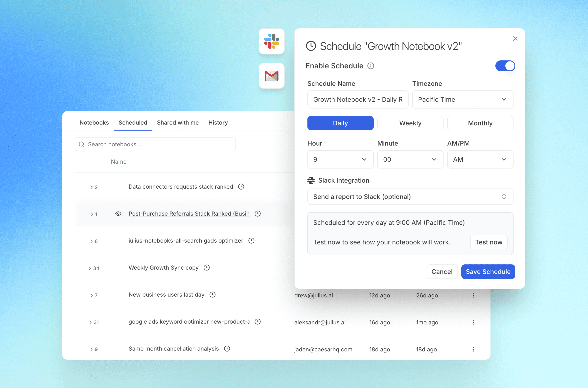Open the kebab menu on the drew@julius.ai row
Image resolution: width=588 pixels, height=388 pixels.
(474, 295)
